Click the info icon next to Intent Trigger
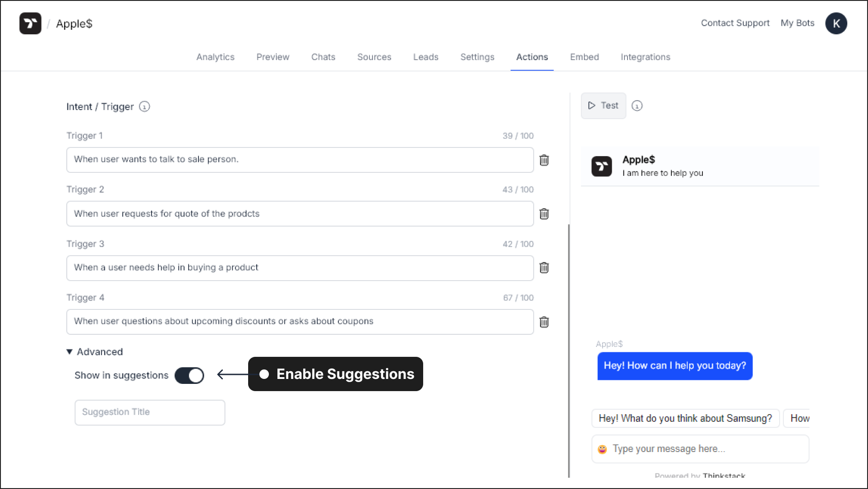868x489 pixels. (144, 107)
